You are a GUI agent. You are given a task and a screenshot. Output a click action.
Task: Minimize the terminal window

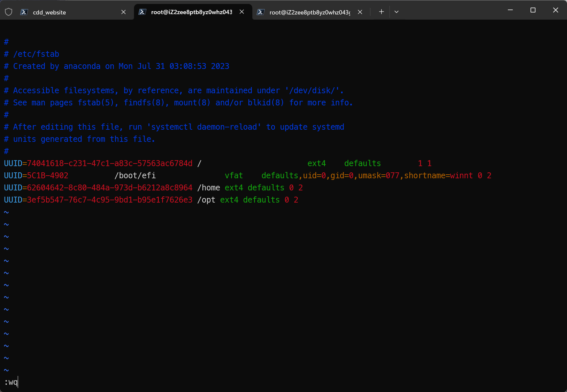click(x=510, y=10)
